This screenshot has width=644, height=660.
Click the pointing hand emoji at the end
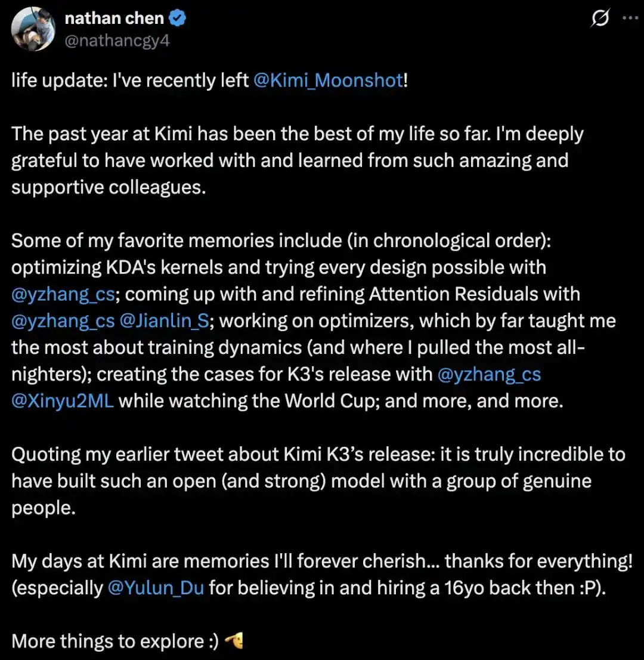(234, 641)
